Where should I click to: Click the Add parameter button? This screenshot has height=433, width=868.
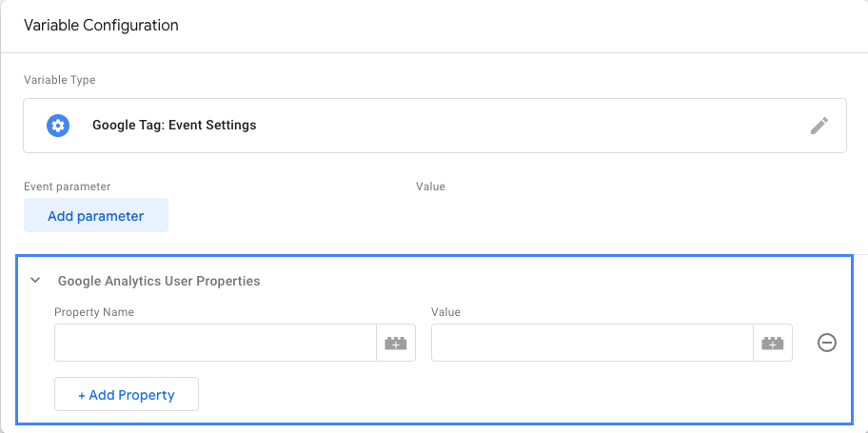[x=96, y=216]
